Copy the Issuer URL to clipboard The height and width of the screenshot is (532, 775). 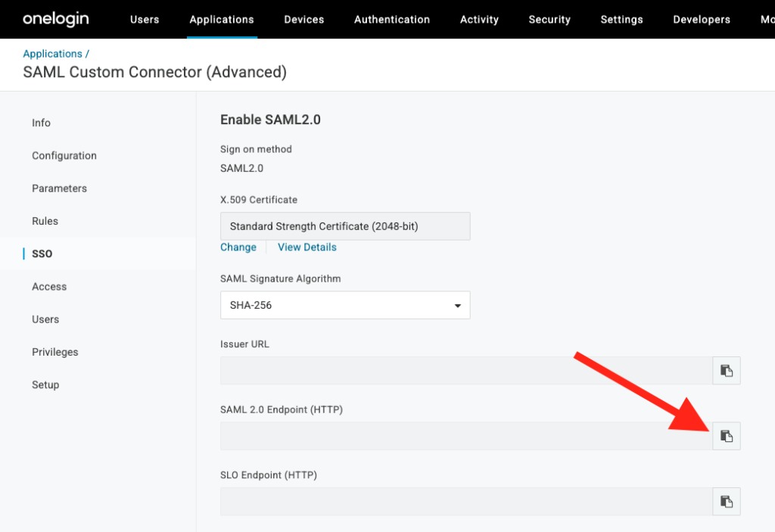726,370
